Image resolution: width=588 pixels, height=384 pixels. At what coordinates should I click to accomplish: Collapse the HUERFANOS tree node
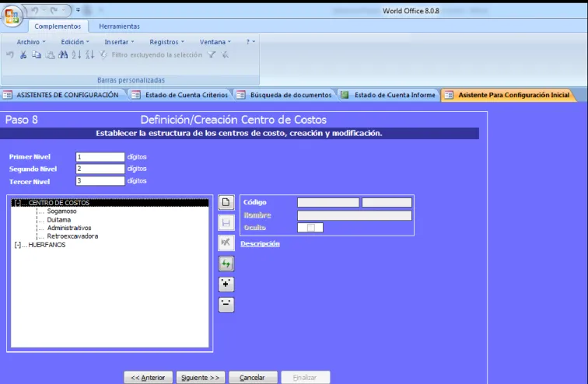click(18, 245)
